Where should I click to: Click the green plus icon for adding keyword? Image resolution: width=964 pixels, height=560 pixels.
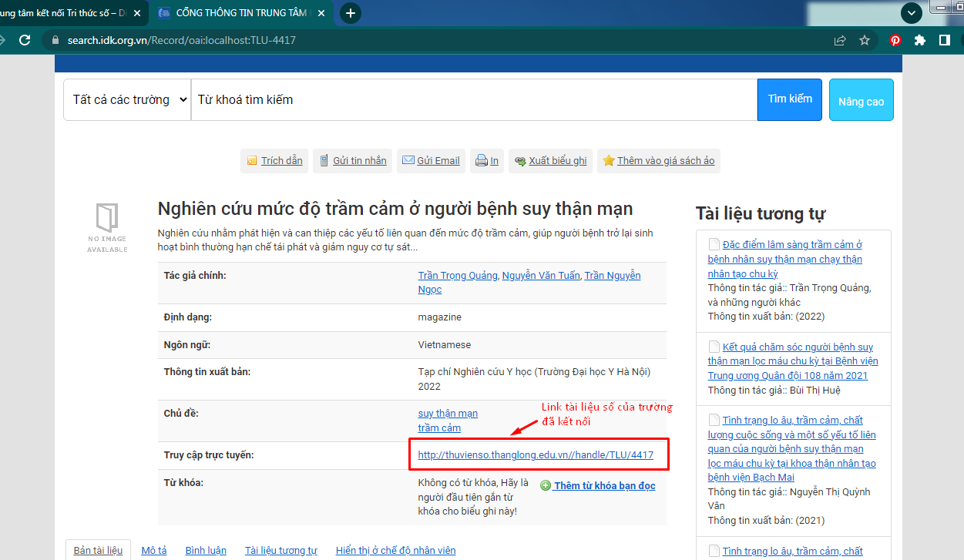546,486
